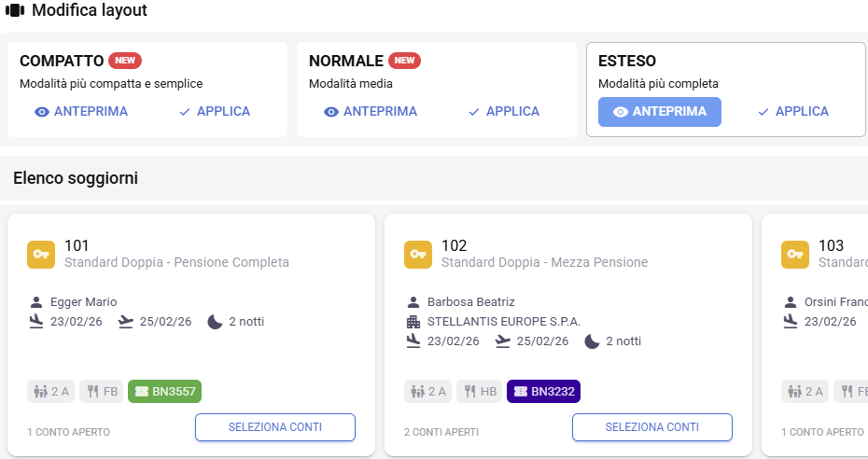868x459 pixels.
Task: Preview the Compatto layout
Action: (81, 112)
